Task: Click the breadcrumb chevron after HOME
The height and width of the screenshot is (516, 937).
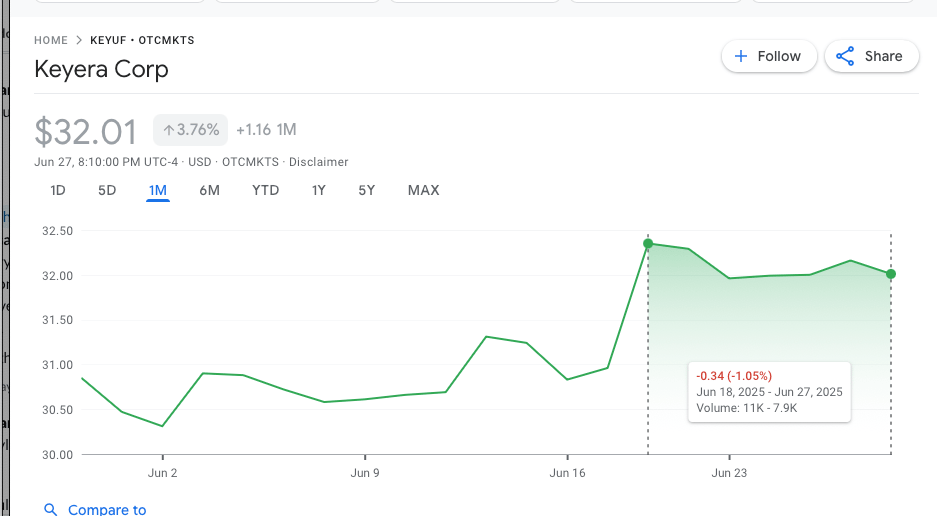Action: pos(79,40)
